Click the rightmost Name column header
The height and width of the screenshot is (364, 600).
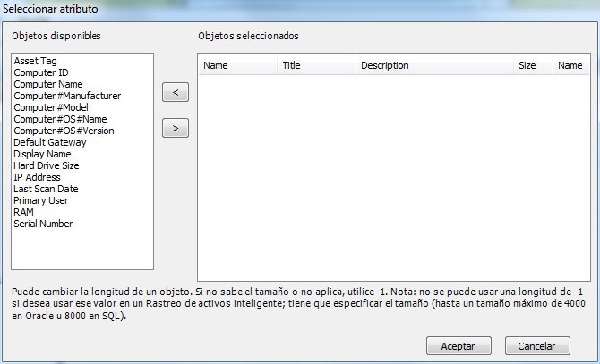[570, 65]
